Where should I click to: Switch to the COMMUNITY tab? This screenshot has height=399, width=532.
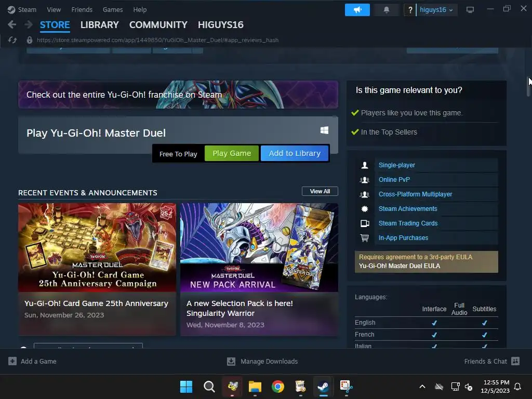pos(158,25)
